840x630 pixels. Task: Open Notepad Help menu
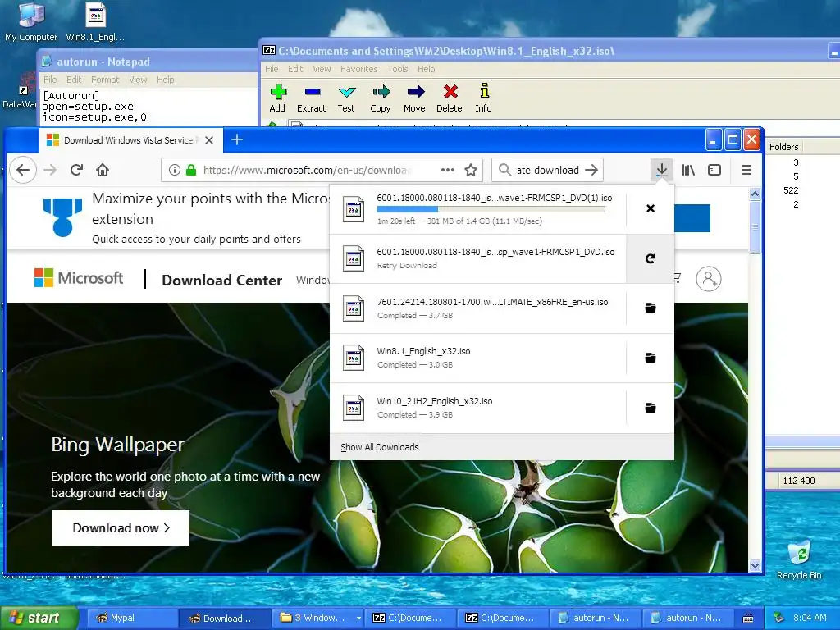(166, 80)
